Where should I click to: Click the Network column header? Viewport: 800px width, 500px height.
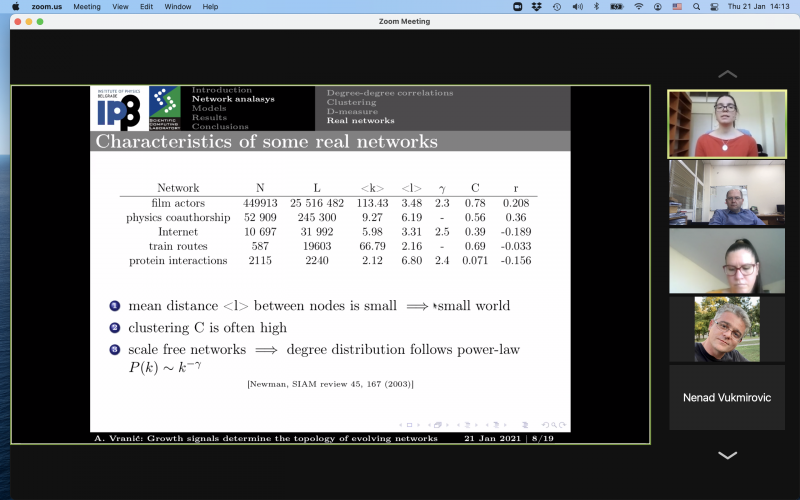coord(178,188)
